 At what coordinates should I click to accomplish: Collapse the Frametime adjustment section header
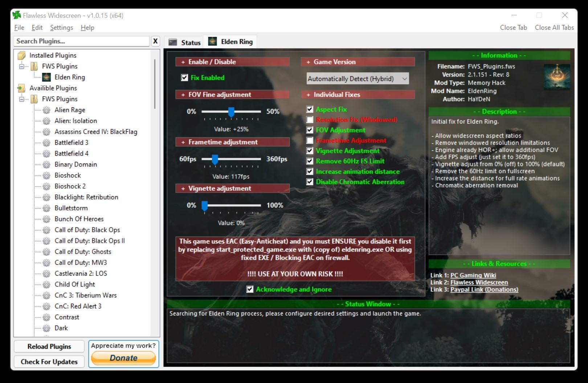pyautogui.click(x=232, y=142)
